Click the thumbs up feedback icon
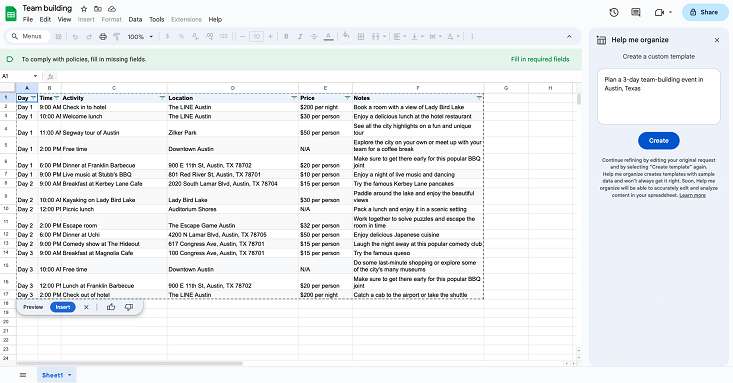Screen dimensions: 733x383 (111, 307)
